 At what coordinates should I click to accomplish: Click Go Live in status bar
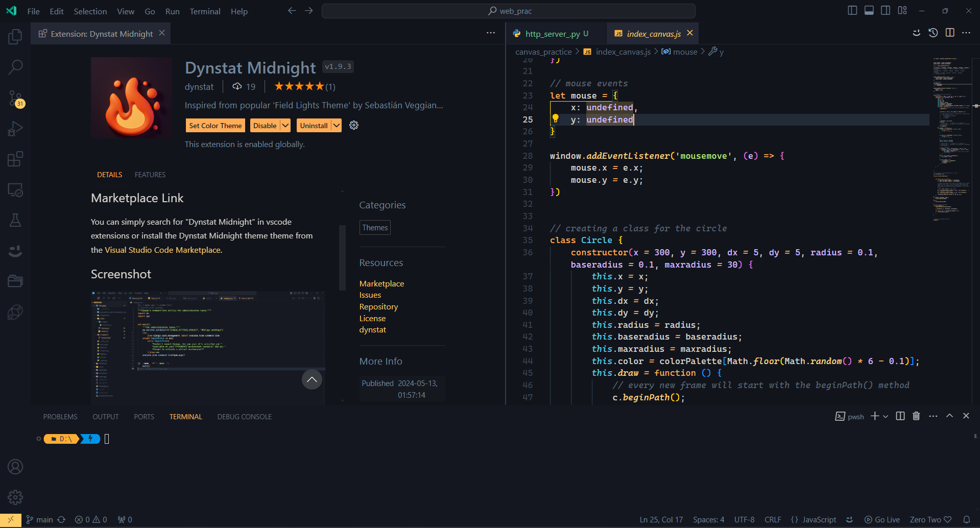[882, 520]
